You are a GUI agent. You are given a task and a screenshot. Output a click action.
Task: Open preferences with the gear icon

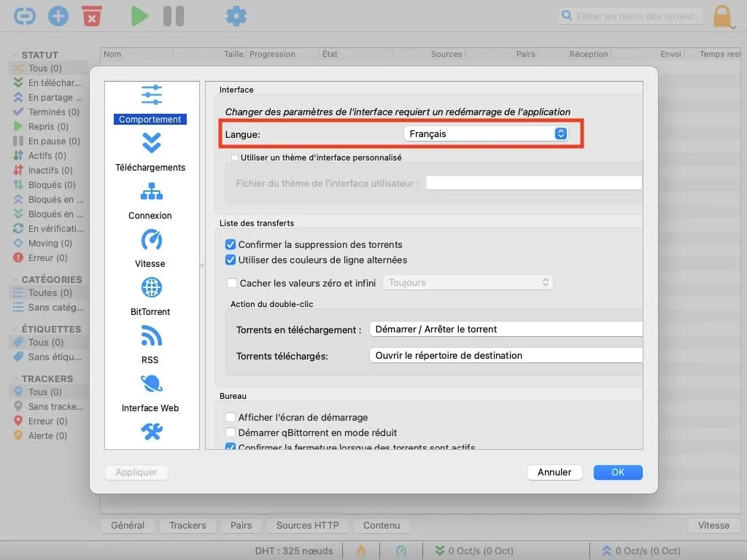(236, 16)
